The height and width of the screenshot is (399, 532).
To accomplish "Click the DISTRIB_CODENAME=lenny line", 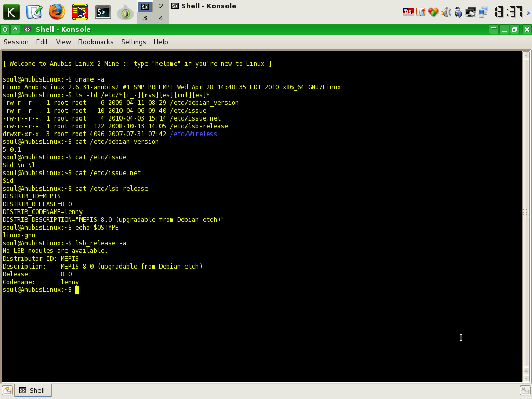I will coord(43,212).
